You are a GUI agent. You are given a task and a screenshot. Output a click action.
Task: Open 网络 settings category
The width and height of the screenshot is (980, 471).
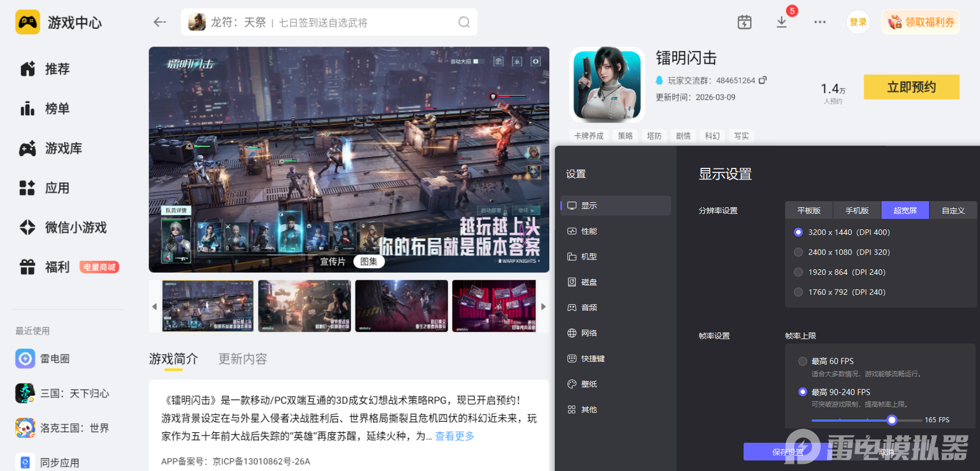pos(616,333)
